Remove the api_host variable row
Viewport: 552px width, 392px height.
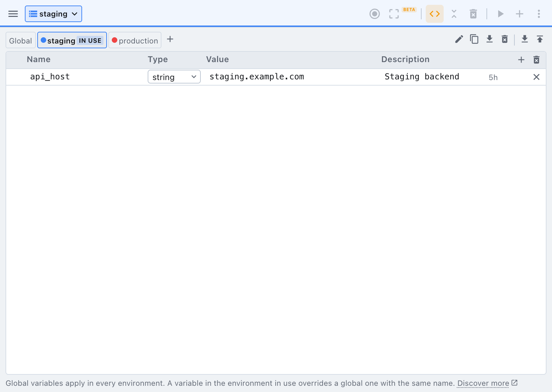(536, 77)
